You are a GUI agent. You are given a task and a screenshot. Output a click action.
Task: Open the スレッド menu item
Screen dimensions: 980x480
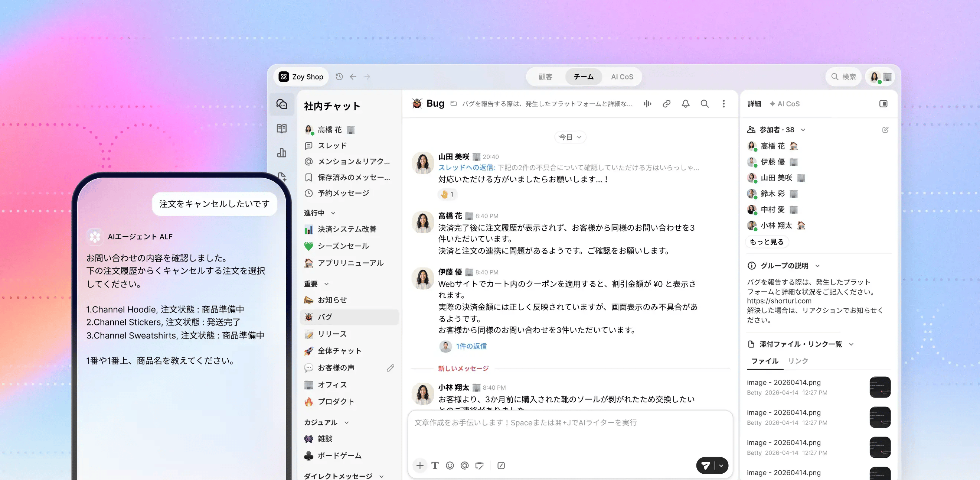pyautogui.click(x=349, y=145)
